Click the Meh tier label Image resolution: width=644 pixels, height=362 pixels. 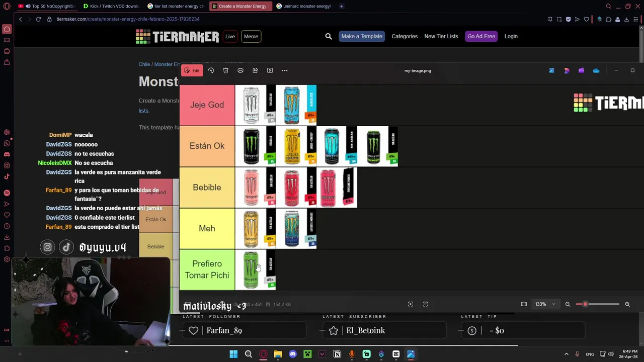(207, 228)
